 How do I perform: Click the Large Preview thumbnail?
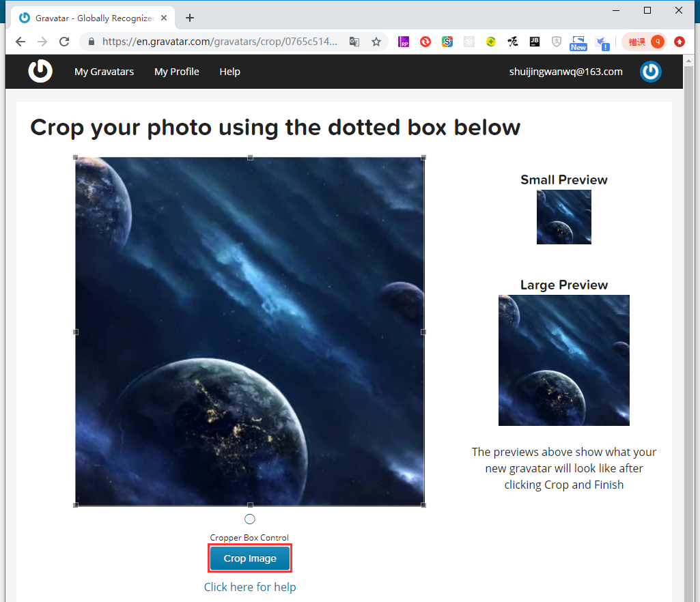(563, 360)
